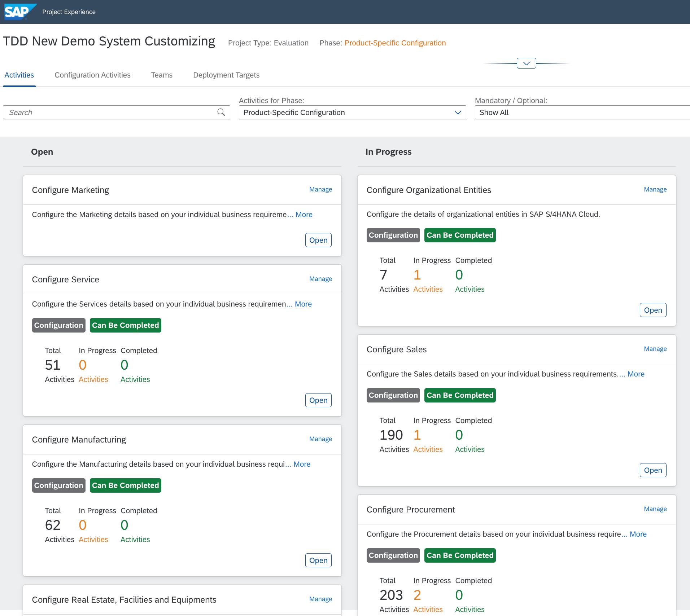Image resolution: width=690 pixels, height=616 pixels.
Task: Open the Deployment Targets tab
Action: pyautogui.click(x=226, y=75)
